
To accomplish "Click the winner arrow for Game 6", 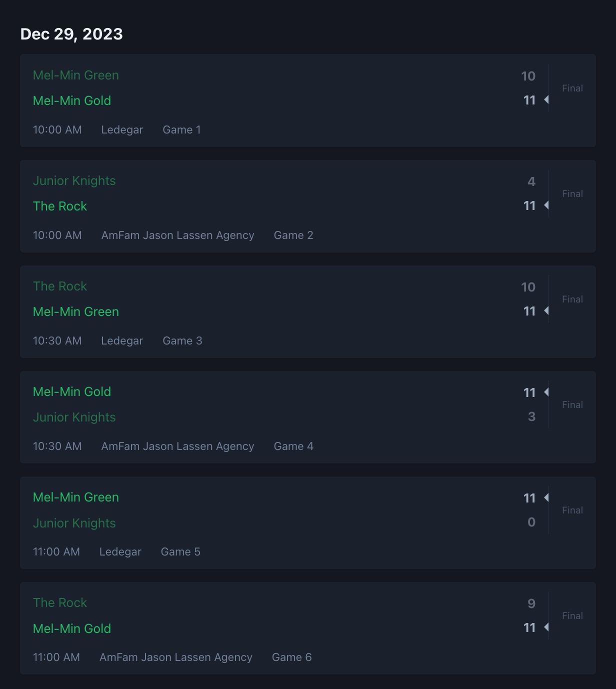I will [546, 627].
